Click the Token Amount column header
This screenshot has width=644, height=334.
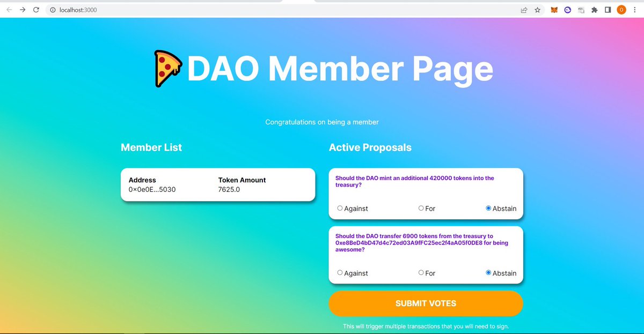click(x=242, y=180)
